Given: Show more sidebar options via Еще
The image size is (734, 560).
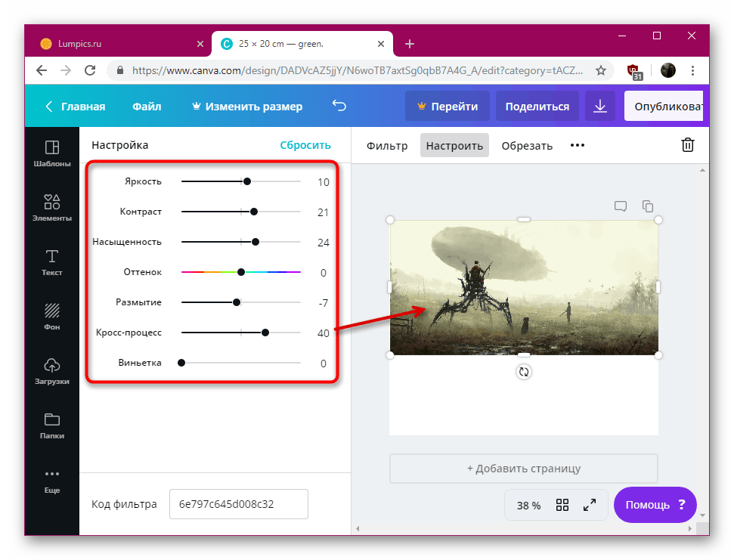Looking at the screenshot, I should coord(52,482).
